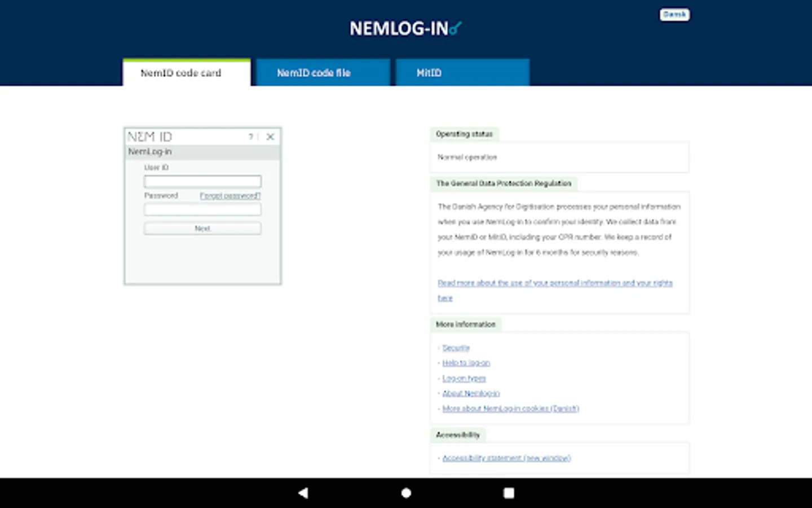Tap the Android recent apps square icon
812x508 pixels.
point(509,493)
